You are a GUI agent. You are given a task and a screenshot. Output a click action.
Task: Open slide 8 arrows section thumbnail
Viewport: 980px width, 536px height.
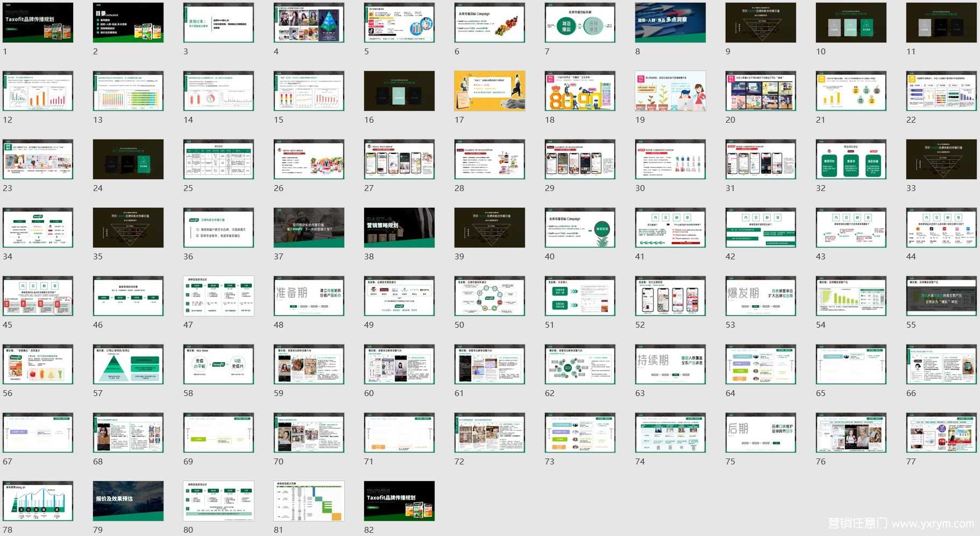(670, 23)
